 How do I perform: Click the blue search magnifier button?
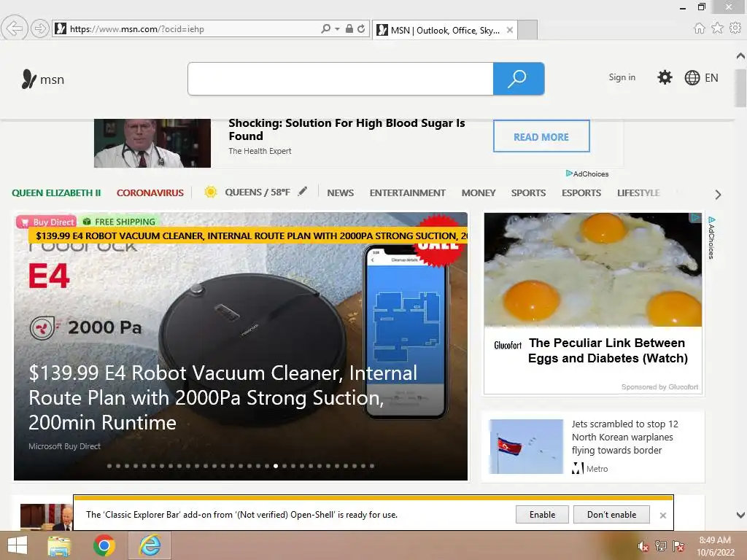tap(519, 79)
